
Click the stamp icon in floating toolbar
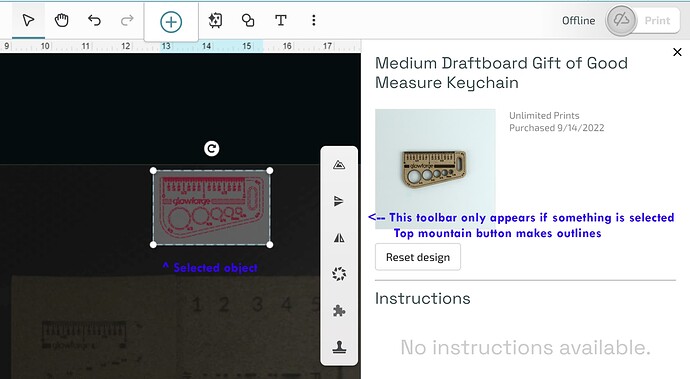339,347
